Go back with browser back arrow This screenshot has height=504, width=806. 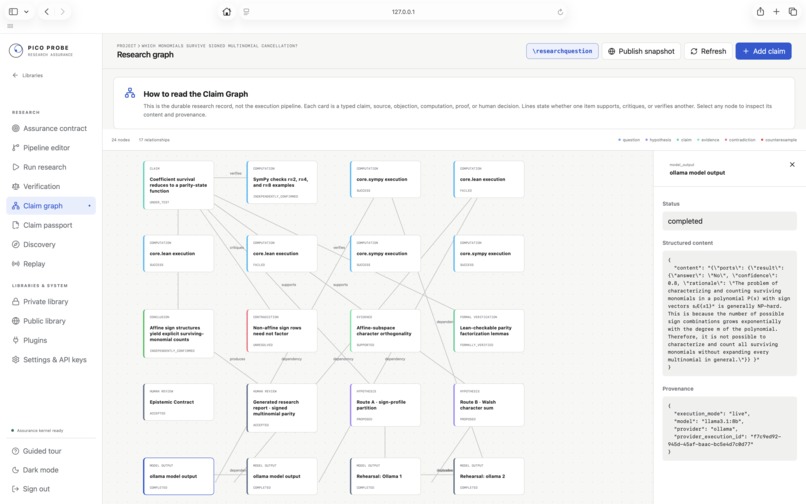tap(46, 11)
